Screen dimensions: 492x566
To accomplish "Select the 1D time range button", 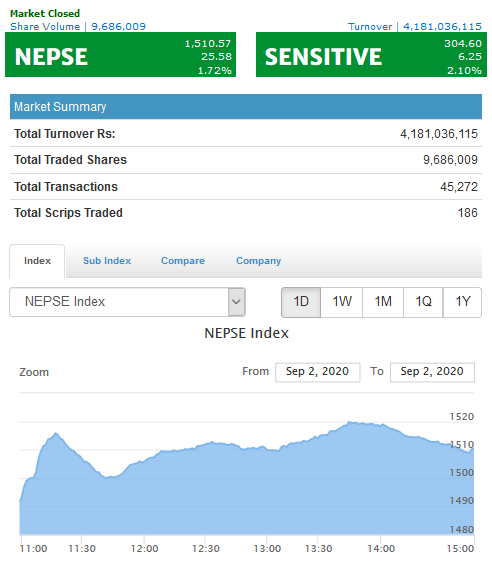I will 301,302.
